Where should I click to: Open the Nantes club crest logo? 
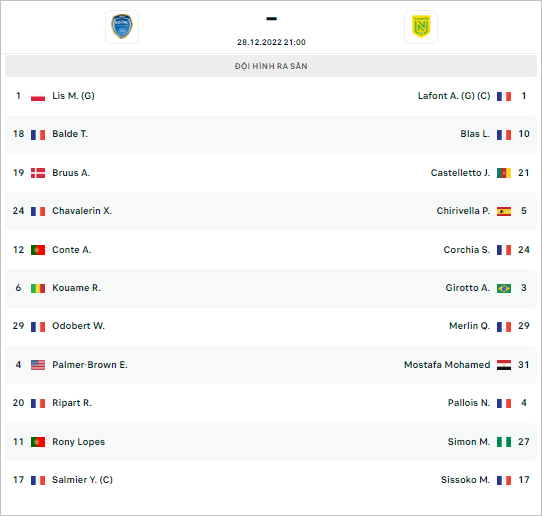click(421, 27)
